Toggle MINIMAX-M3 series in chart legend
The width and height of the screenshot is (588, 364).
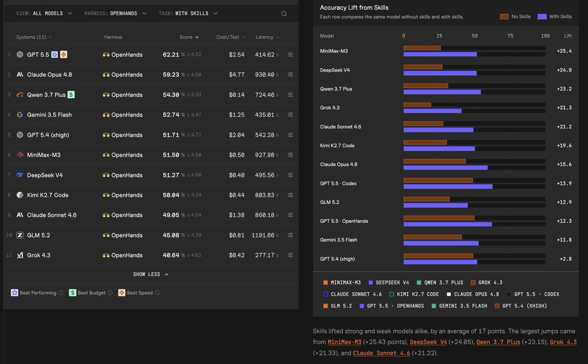point(342,283)
